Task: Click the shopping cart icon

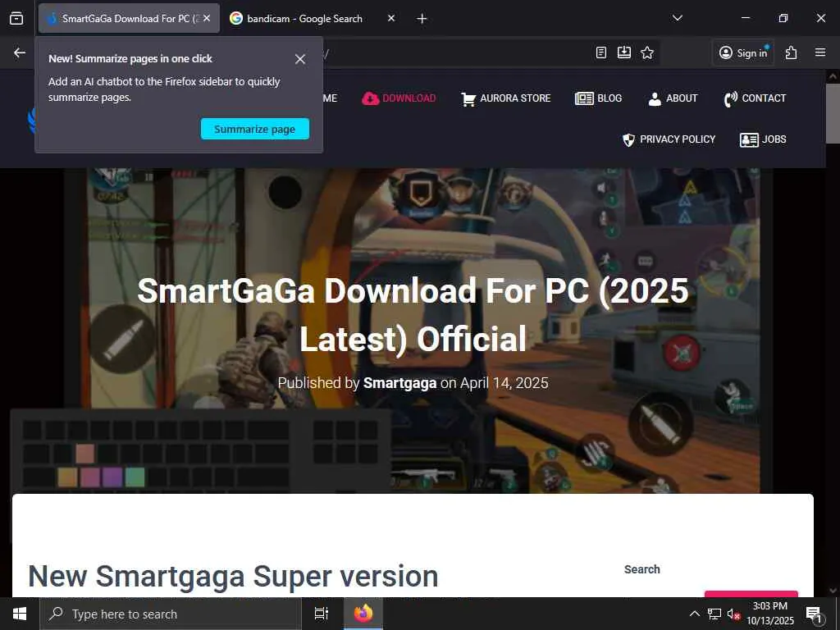Action: point(468,99)
